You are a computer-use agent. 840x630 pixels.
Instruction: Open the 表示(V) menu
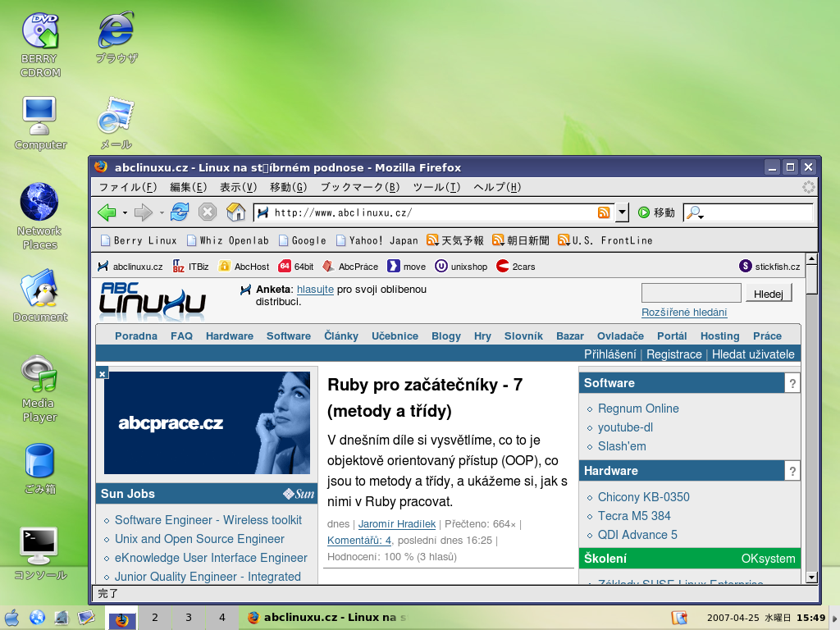click(x=239, y=187)
